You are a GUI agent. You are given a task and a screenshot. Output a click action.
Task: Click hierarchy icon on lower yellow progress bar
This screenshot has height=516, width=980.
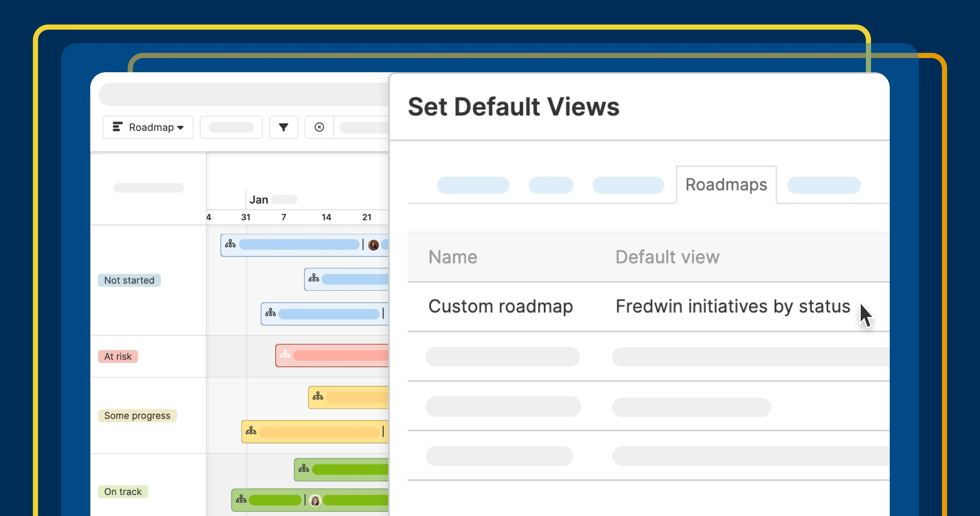click(251, 431)
